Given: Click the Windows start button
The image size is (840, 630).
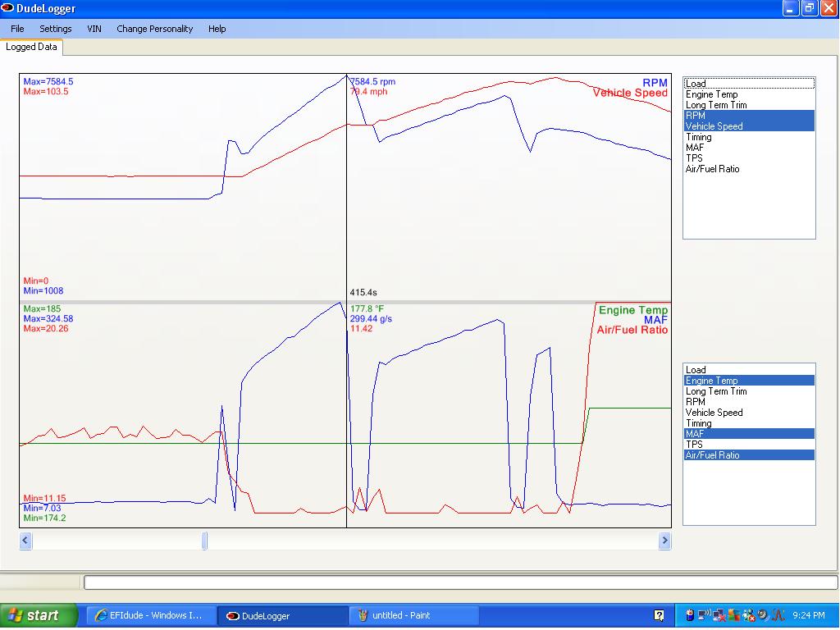Looking at the screenshot, I should click(x=39, y=615).
